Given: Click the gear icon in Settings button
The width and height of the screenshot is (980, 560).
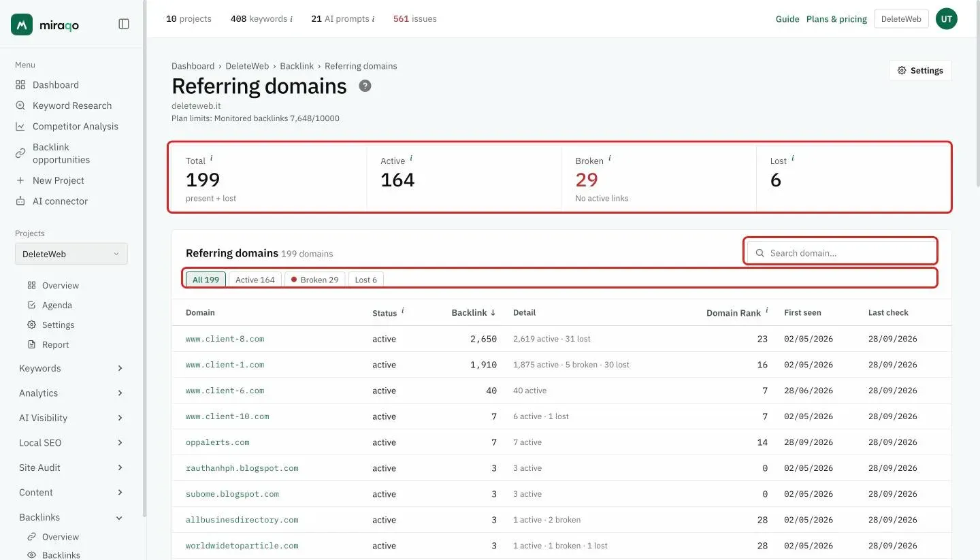Looking at the screenshot, I should point(902,70).
